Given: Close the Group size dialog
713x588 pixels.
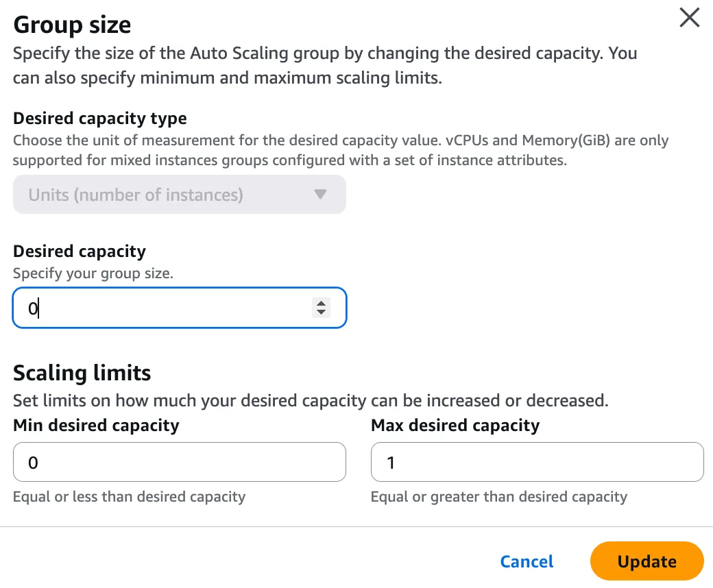Looking at the screenshot, I should (689, 18).
